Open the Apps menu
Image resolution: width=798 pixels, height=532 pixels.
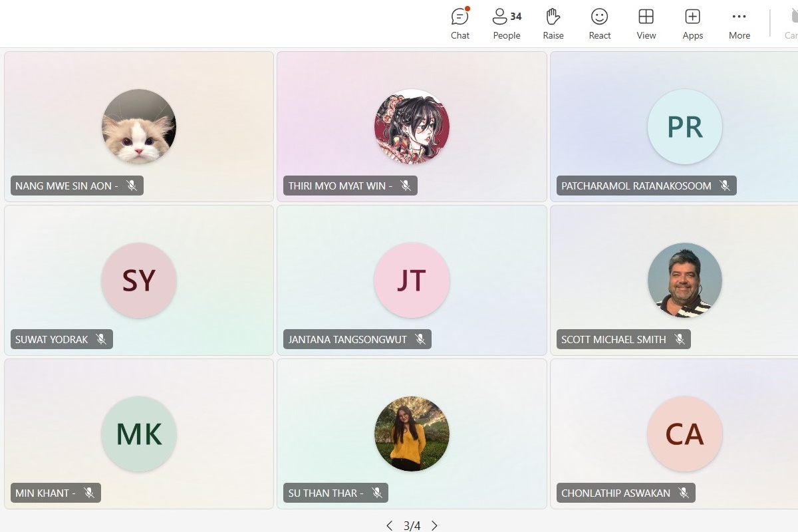point(692,24)
